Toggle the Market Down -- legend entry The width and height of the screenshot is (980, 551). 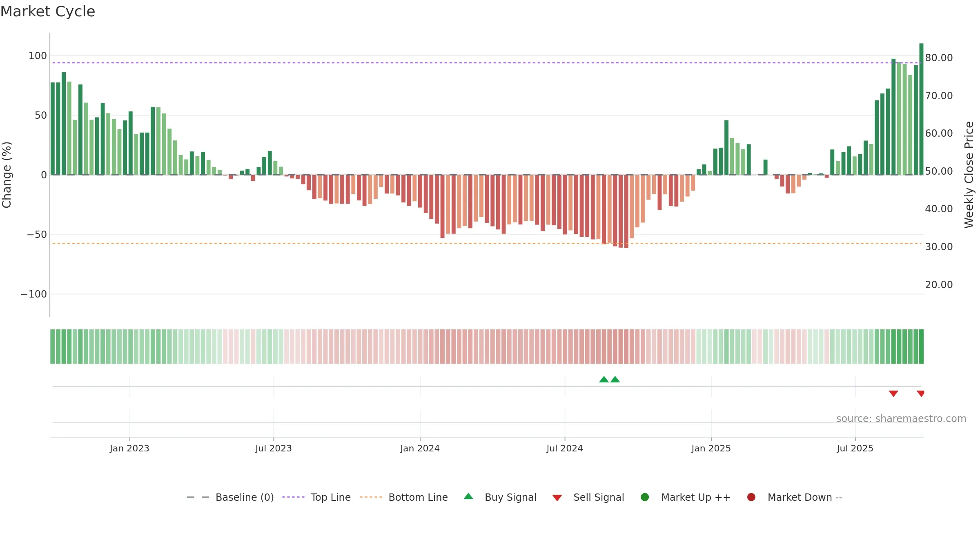pyautogui.click(x=794, y=497)
